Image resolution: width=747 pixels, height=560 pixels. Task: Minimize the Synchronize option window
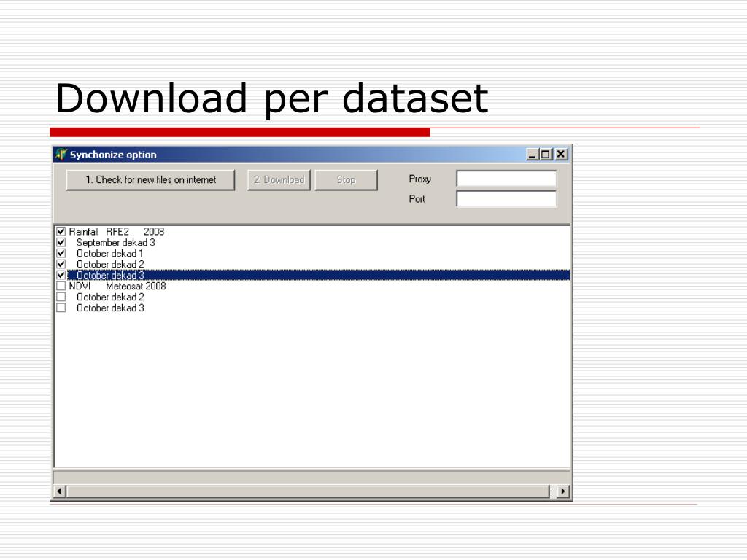pyautogui.click(x=532, y=155)
